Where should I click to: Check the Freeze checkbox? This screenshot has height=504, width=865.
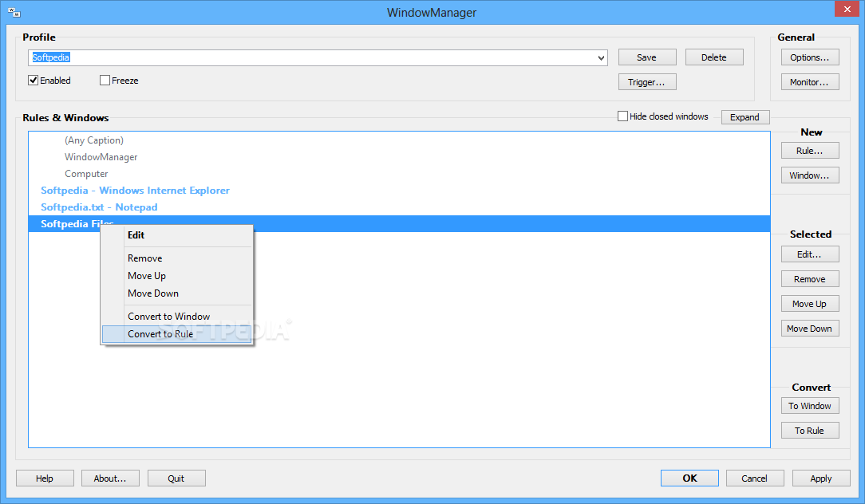pos(105,81)
